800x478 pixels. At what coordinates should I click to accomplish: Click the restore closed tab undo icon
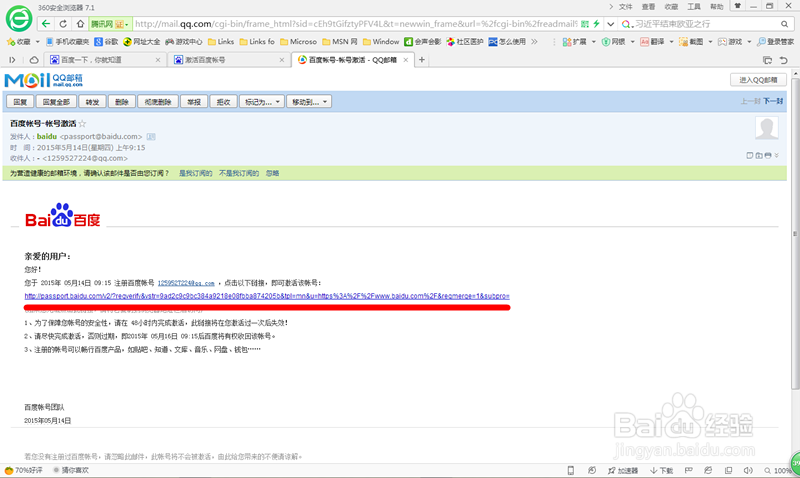point(784,60)
